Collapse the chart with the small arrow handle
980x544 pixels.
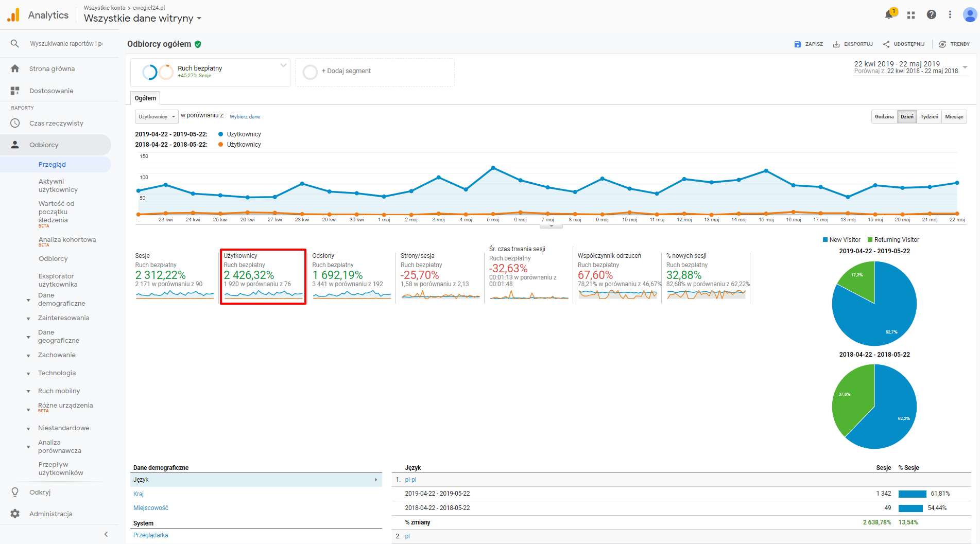pos(551,226)
